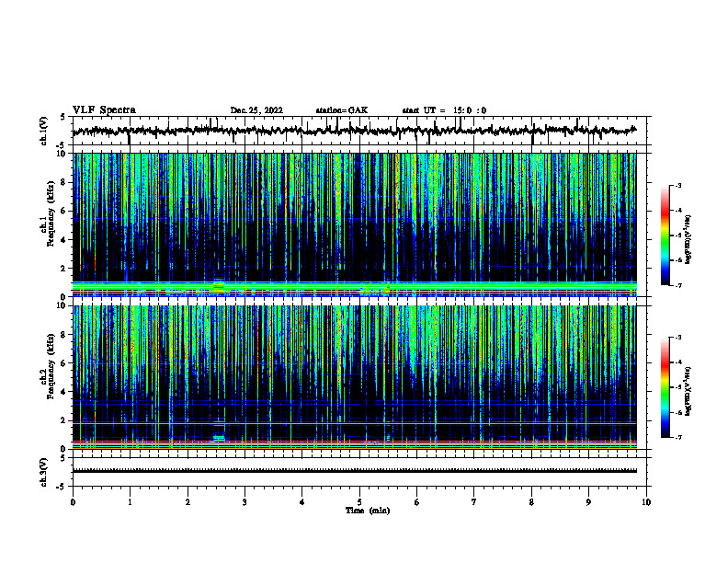Click the ch.3(V) axis label
Screen dimensions: 728x563
point(44,472)
